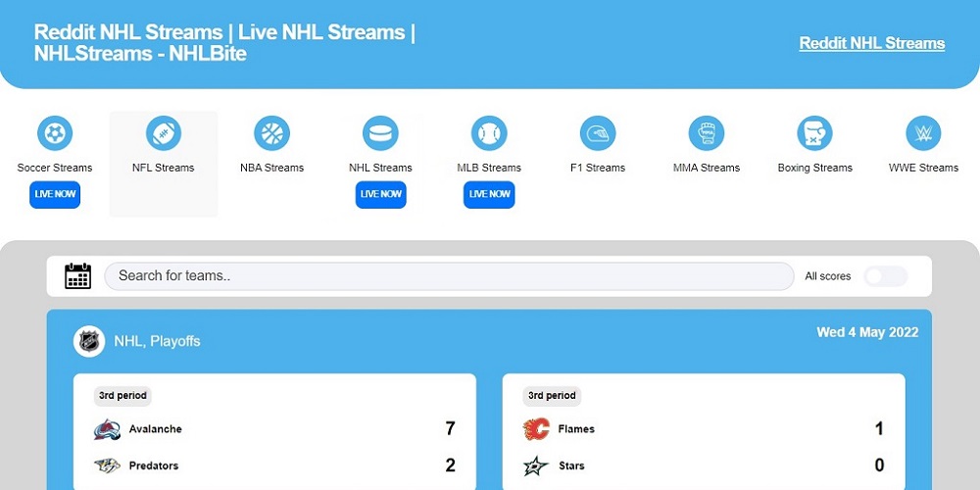Click the Stars score of 0
The image size is (980, 490).
tap(879, 465)
